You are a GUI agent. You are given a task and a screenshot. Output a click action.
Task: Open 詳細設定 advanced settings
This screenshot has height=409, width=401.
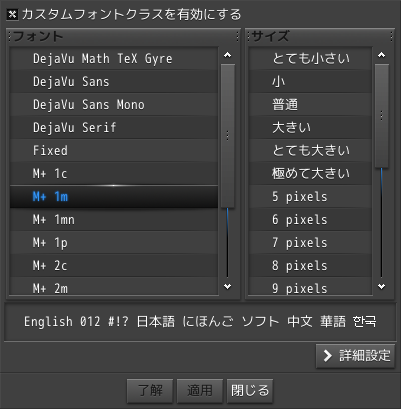click(x=355, y=356)
